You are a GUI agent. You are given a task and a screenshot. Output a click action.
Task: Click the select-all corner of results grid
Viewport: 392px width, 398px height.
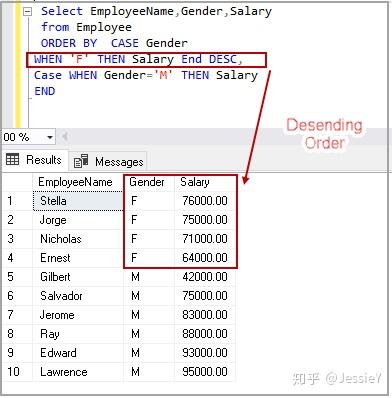click(x=17, y=182)
